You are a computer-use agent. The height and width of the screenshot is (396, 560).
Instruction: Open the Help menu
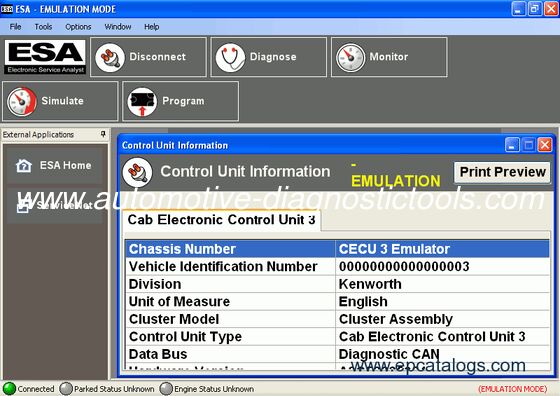[x=151, y=27]
